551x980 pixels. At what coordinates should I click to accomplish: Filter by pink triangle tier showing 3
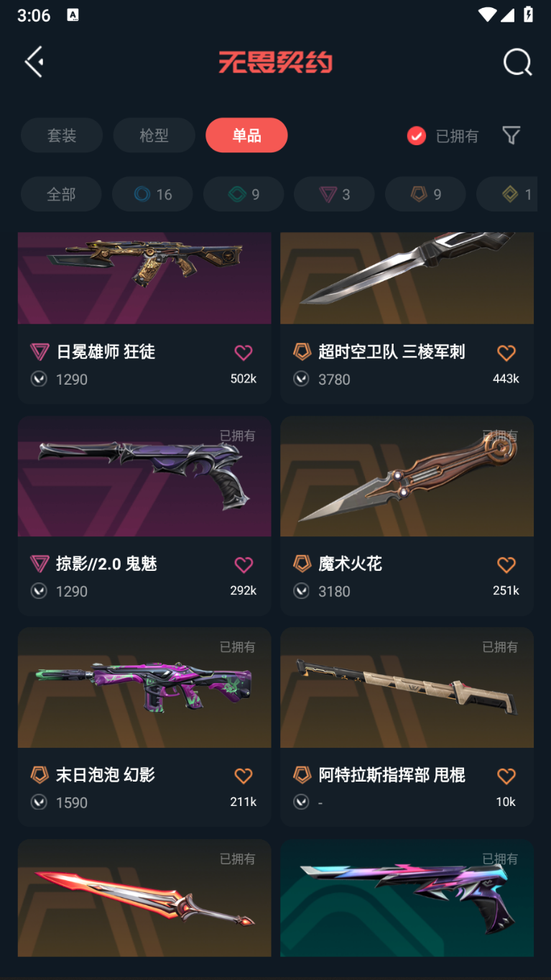[334, 194]
